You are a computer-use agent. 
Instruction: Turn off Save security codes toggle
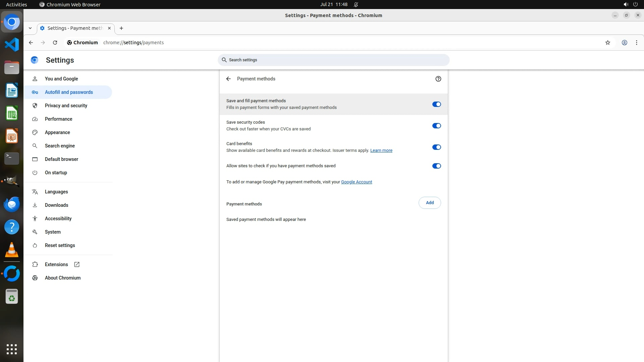tap(436, 126)
